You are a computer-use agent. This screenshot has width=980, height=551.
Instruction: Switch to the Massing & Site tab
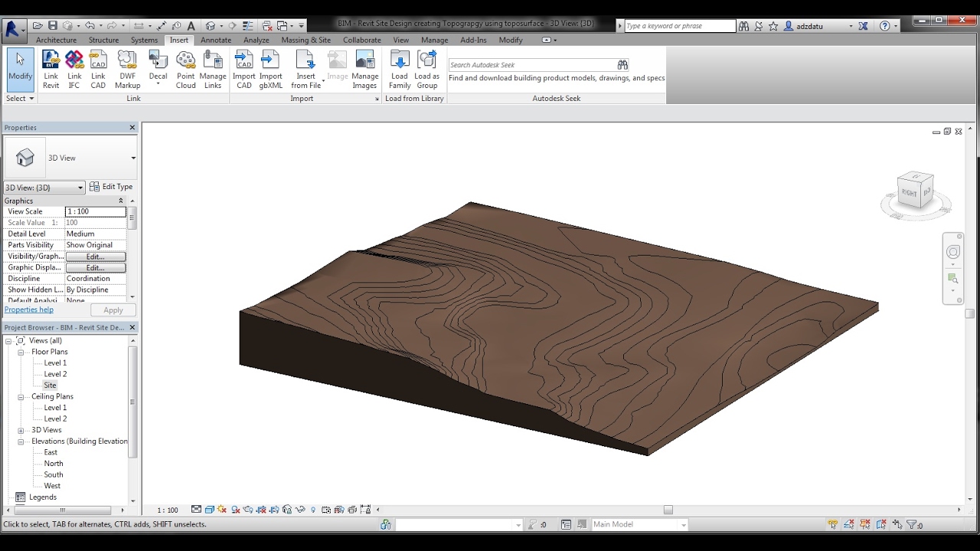point(305,40)
